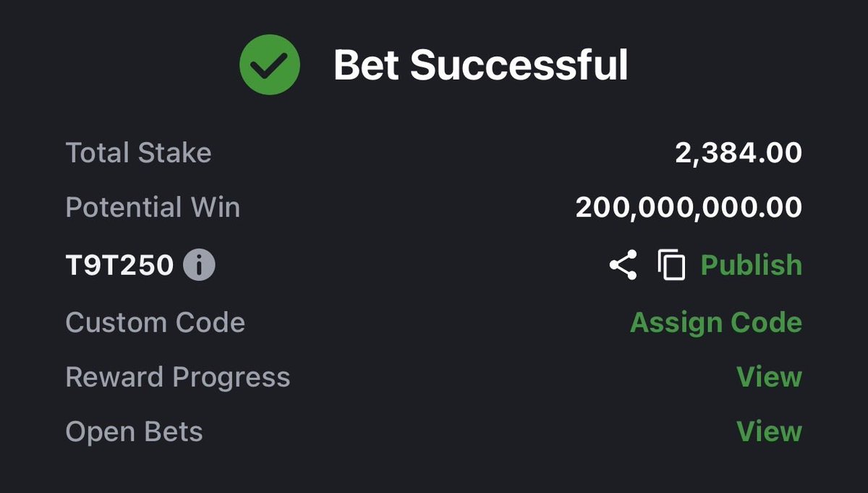Tap the green success checkmark icon
The height and width of the screenshot is (493, 868).
point(270,65)
